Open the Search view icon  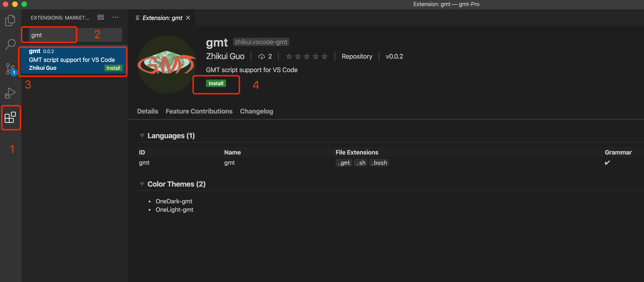click(10, 45)
